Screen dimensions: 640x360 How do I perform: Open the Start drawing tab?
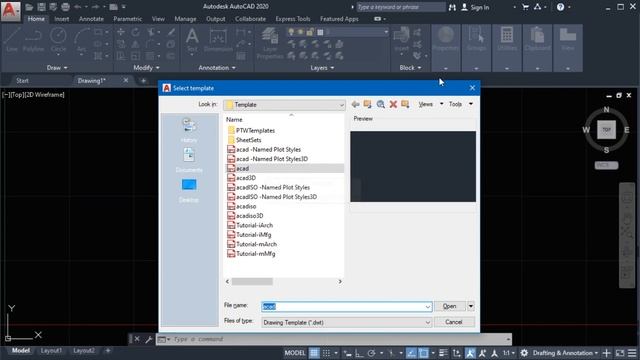22,80
